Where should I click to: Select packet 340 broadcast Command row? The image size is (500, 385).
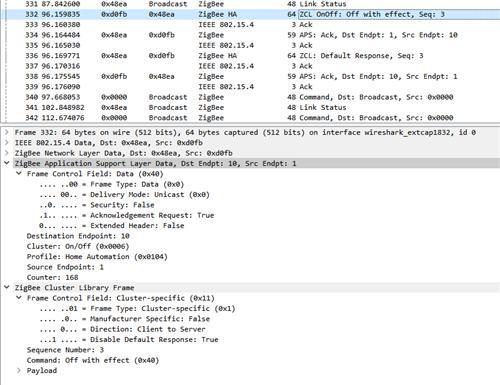250,97
